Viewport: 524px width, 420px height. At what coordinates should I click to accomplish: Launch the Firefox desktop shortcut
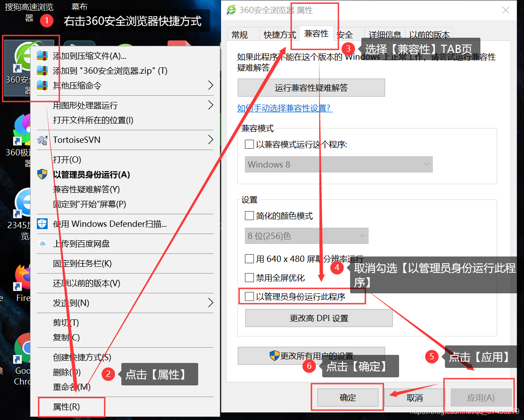click(x=22, y=283)
